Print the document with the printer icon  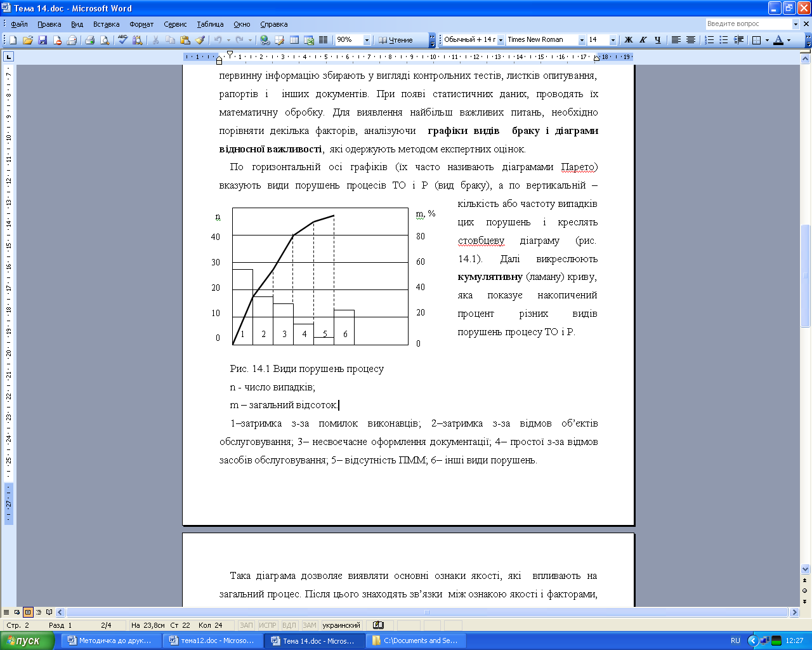(90, 40)
